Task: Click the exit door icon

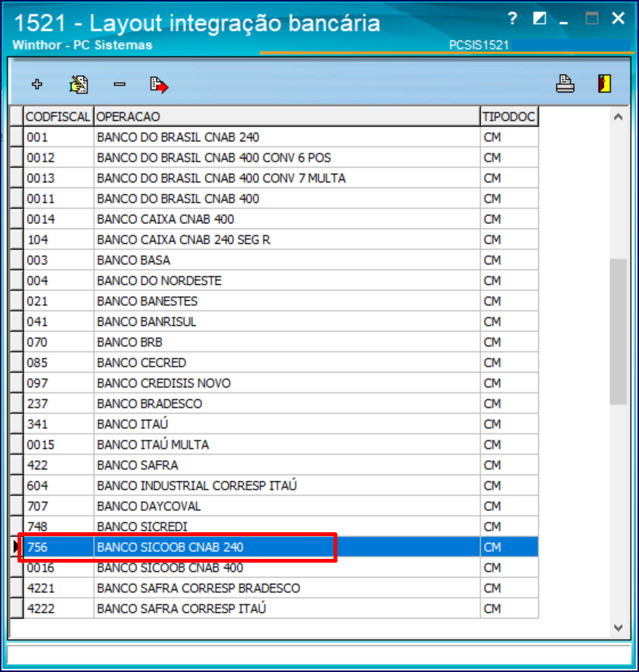Action: tap(604, 84)
